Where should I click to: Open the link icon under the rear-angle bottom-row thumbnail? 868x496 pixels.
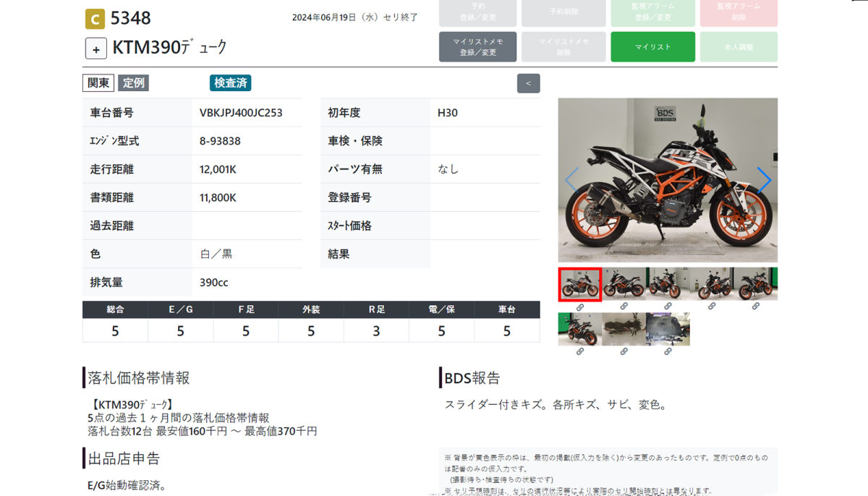coord(579,352)
